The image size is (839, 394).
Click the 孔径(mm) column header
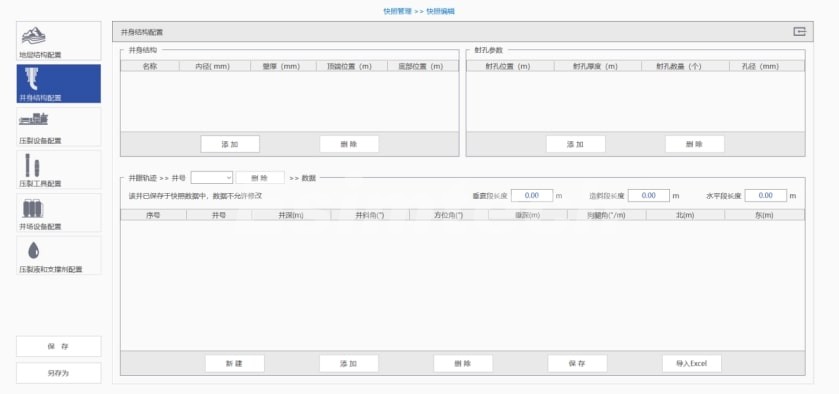coord(766,66)
